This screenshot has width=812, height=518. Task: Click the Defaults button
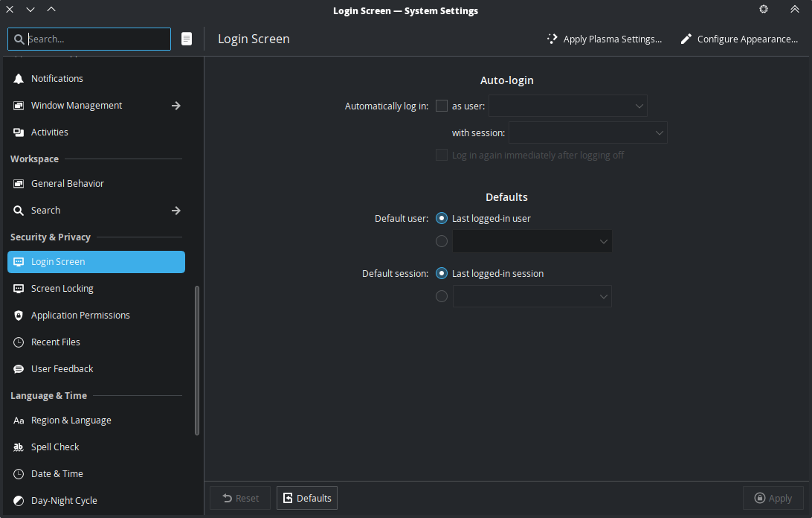[x=307, y=498]
